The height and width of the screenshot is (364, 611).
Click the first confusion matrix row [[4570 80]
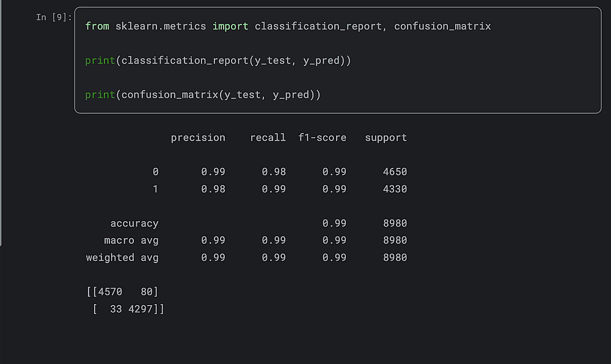click(122, 292)
